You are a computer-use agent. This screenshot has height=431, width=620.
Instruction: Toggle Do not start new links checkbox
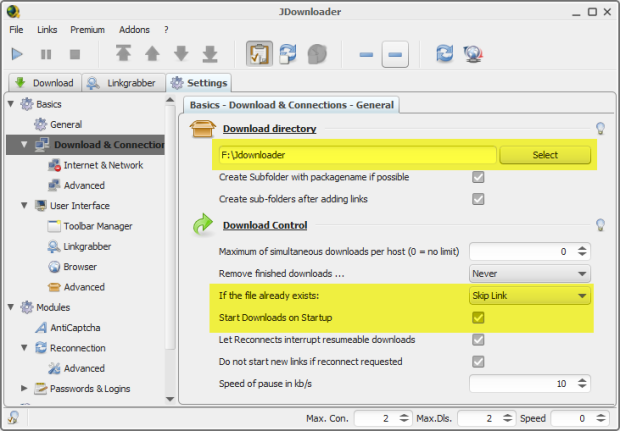[478, 361]
